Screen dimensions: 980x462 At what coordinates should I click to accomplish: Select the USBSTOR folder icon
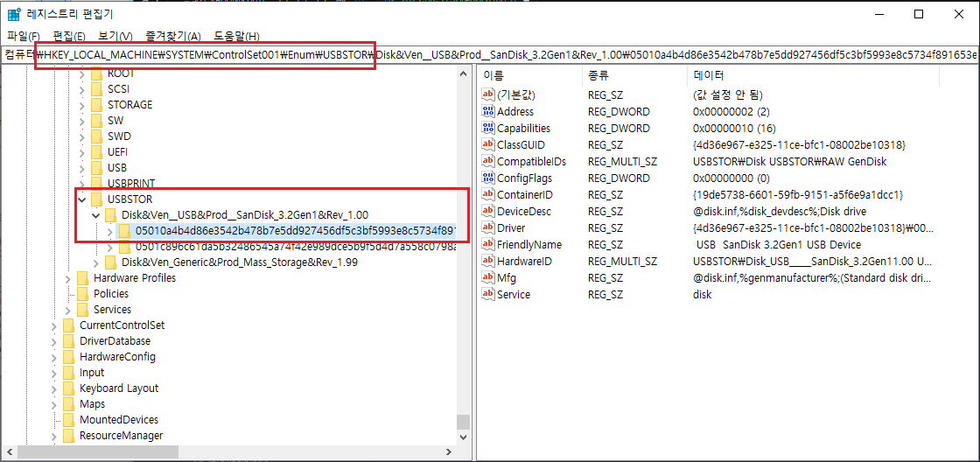pos(96,199)
